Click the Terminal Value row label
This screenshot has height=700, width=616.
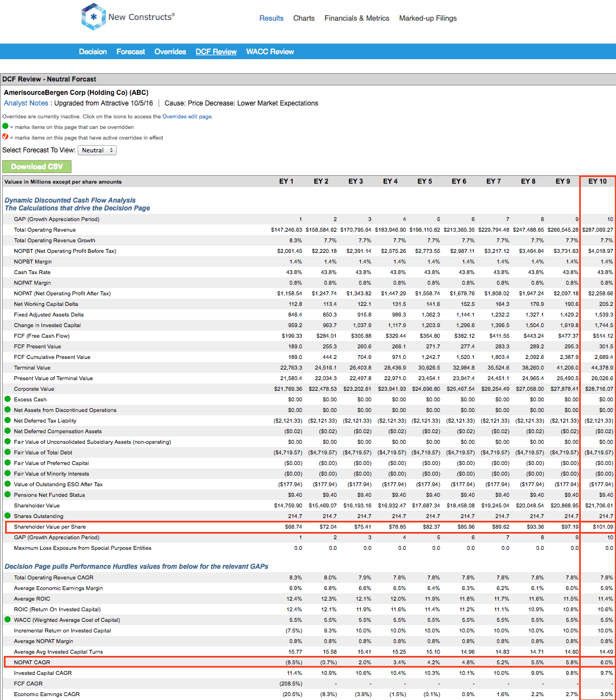pyautogui.click(x=32, y=368)
